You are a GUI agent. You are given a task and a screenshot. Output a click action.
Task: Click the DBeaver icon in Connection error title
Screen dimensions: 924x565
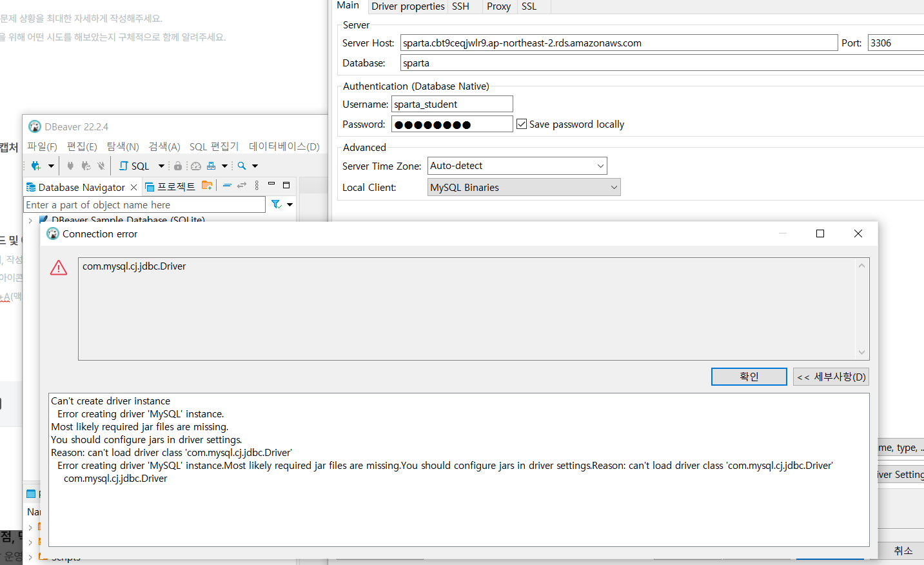[x=53, y=233]
